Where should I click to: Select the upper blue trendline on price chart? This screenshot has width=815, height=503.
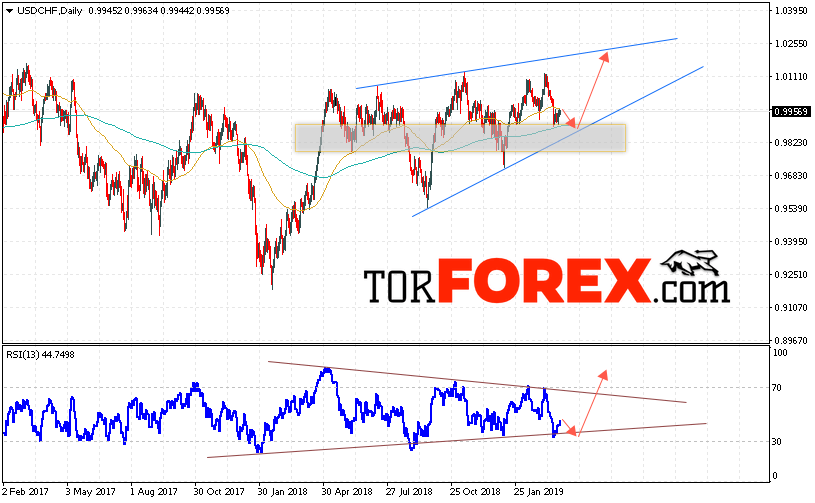(517, 63)
